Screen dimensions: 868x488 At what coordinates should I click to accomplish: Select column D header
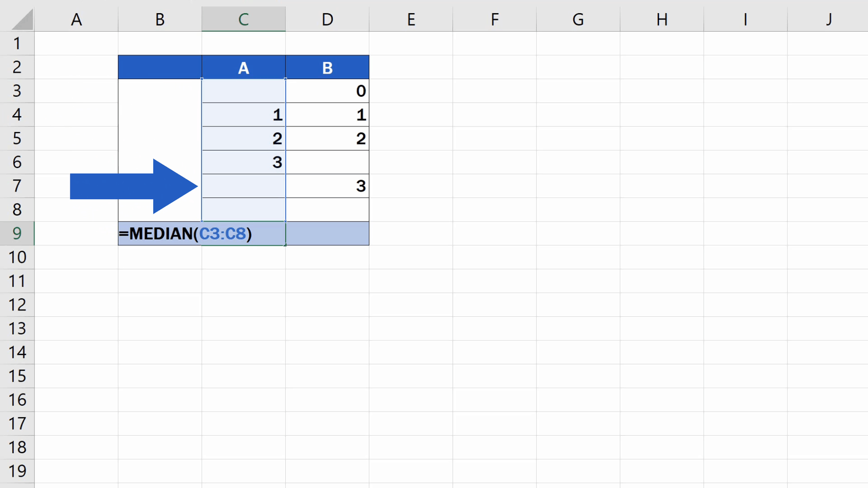tap(327, 19)
